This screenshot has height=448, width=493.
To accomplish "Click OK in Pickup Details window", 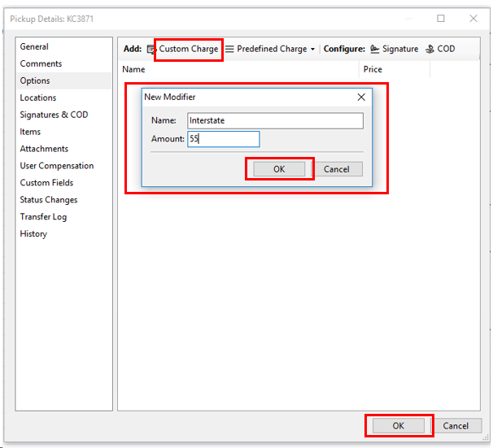I will 398,426.
